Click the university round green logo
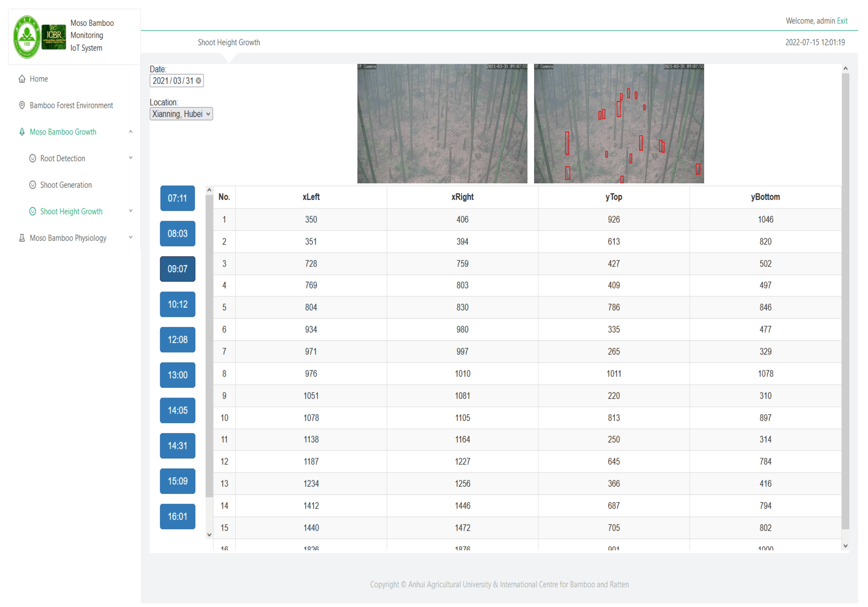Viewport: 868px width, 607px height. pyautogui.click(x=26, y=37)
